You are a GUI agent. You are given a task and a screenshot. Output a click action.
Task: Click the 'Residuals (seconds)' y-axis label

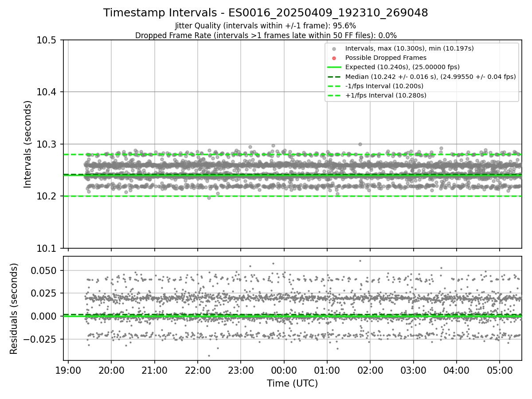pos(14,309)
